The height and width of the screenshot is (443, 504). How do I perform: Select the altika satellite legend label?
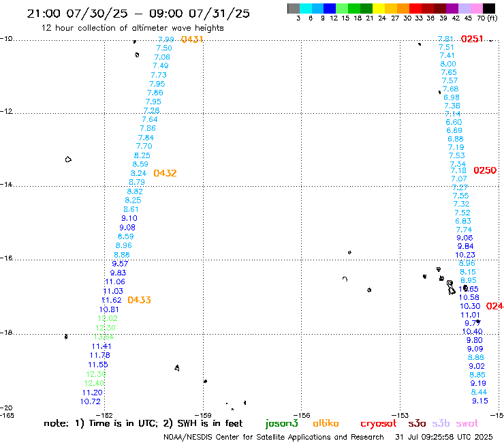pyautogui.click(x=326, y=423)
